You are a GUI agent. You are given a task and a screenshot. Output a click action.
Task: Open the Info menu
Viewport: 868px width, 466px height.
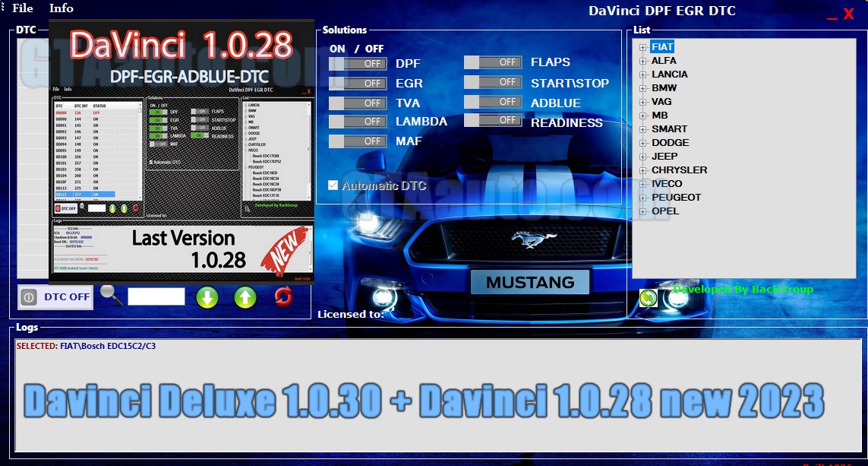[x=62, y=8]
